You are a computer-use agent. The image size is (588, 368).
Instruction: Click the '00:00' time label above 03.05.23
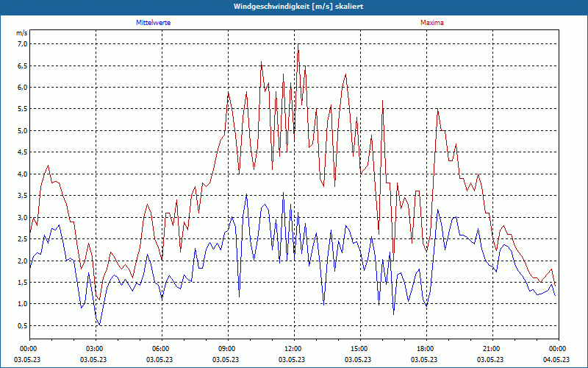coord(28,349)
